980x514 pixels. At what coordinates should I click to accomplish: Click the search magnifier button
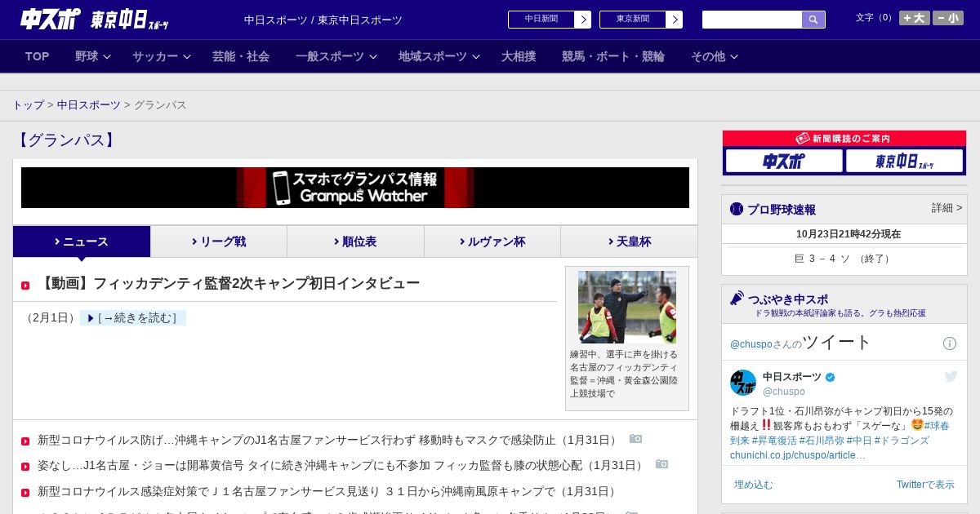point(813,20)
